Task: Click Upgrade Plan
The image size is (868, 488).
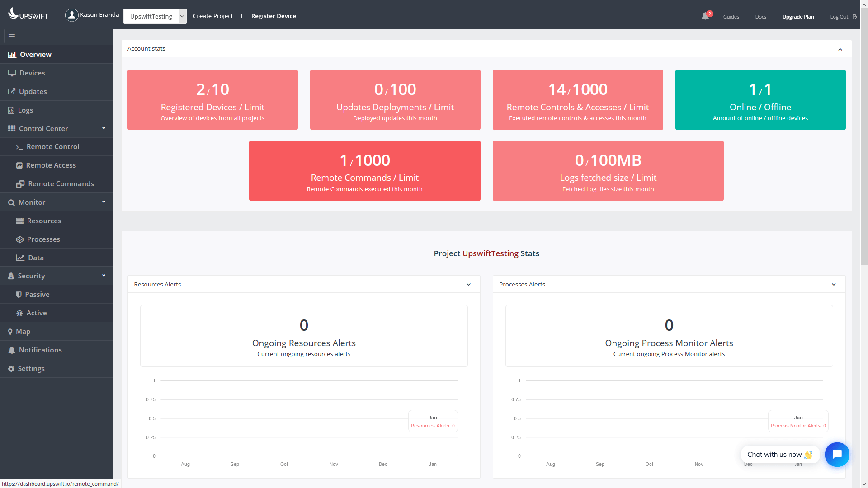Action: click(x=798, y=17)
